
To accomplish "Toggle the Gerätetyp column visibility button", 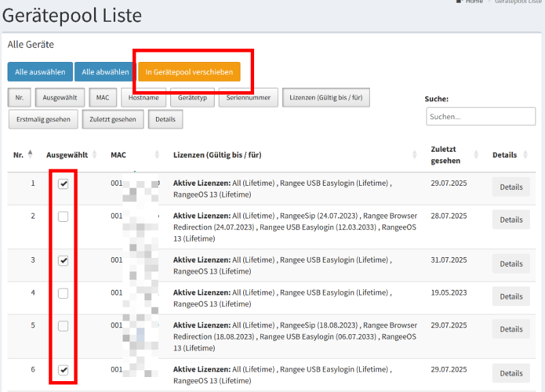I will (193, 98).
